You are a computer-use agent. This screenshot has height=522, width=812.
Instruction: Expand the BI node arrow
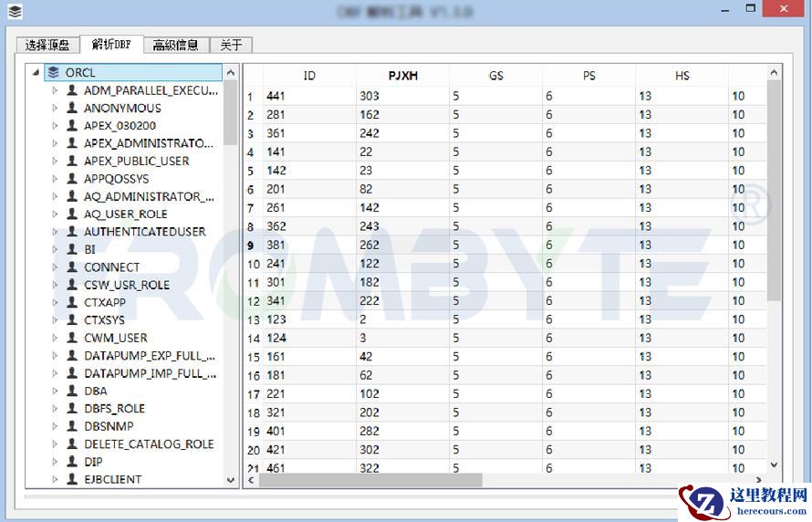point(55,249)
